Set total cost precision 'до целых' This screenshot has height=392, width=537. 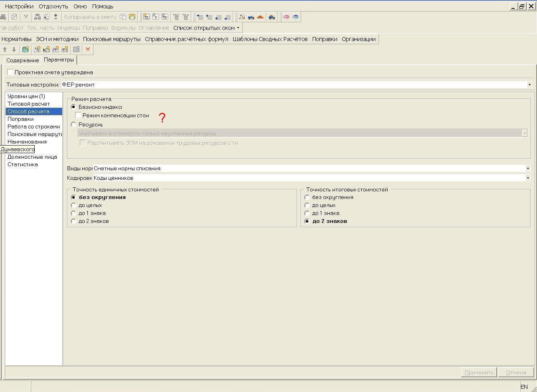click(307, 205)
